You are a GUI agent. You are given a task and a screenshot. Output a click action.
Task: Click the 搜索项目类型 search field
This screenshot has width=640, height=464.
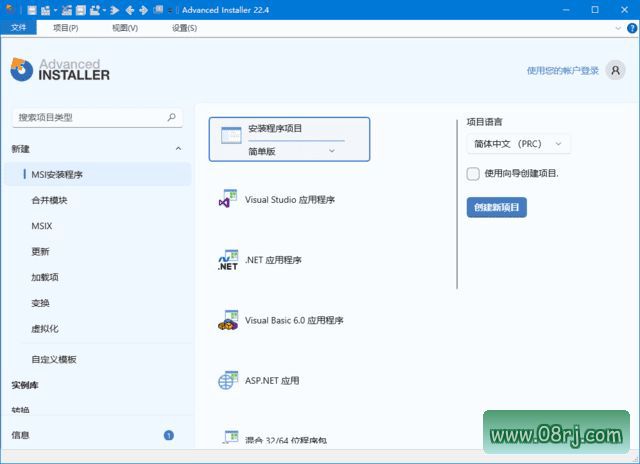(x=97, y=118)
